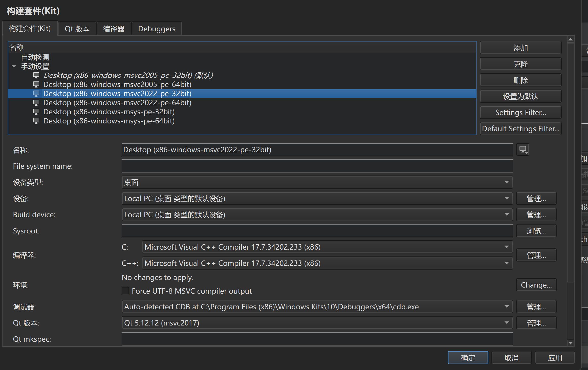Click monitor icon of msys-pe-32bit kit
588x370 pixels.
pos(36,112)
